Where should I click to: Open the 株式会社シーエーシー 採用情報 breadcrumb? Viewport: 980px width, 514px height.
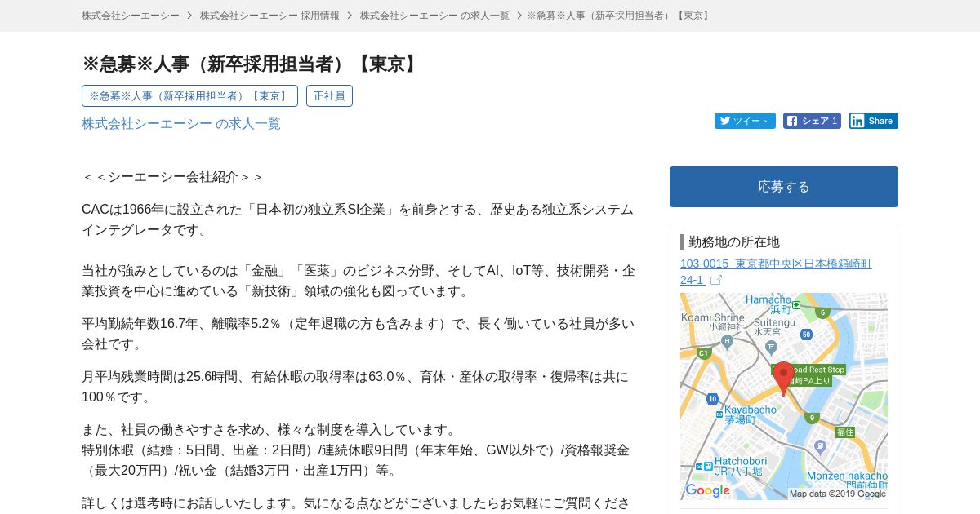pos(269,16)
